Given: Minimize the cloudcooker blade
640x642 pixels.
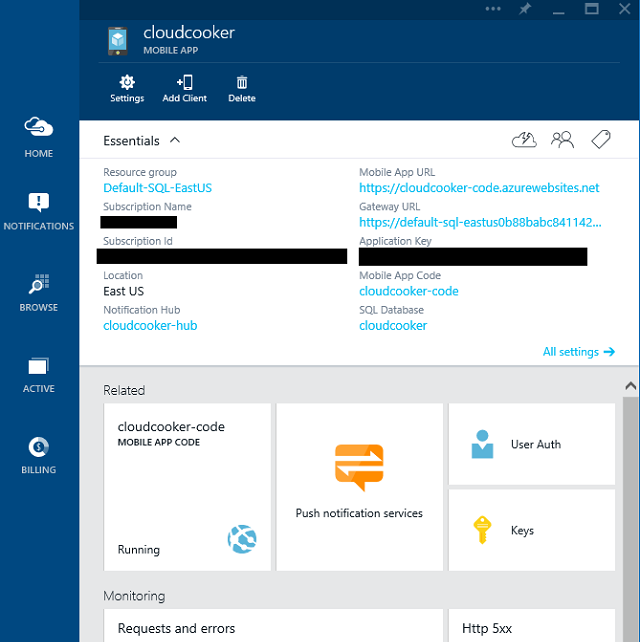Looking at the screenshot, I should [559, 13].
